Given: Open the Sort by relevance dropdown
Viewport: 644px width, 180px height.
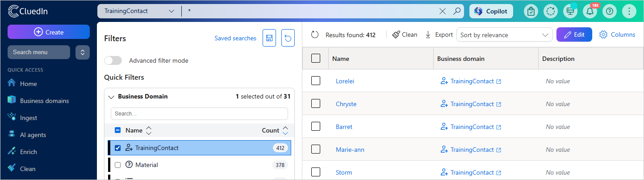Looking at the screenshot, I should pyautogui.click(x=505, y=35).
